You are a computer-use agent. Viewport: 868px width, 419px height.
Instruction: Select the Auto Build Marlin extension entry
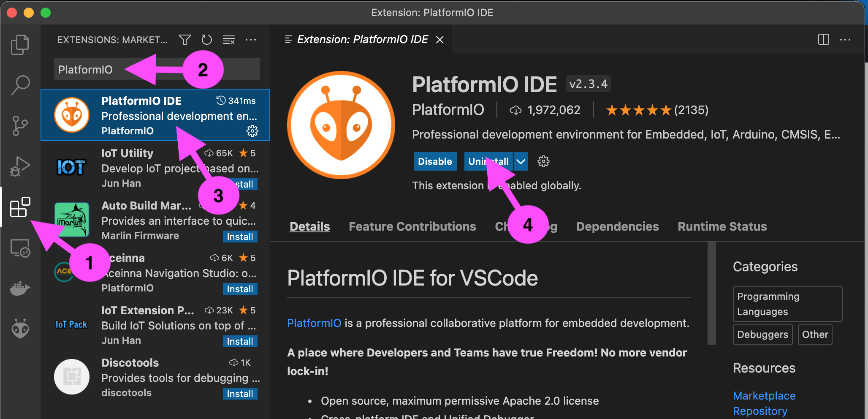[155, 220]
